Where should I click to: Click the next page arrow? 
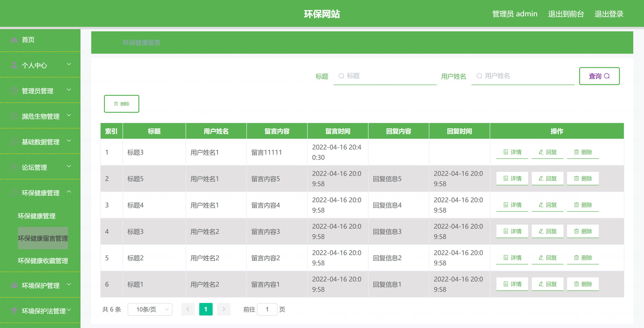(224, 309)
